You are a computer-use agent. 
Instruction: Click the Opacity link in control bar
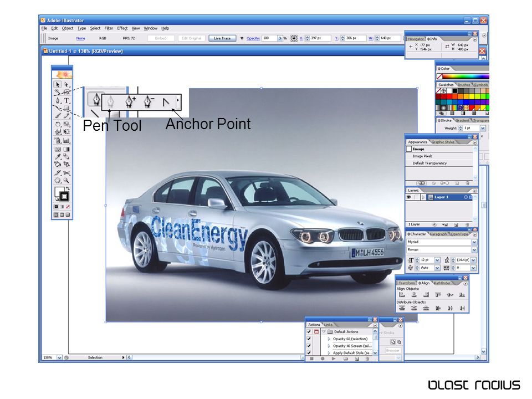(253, 38)
